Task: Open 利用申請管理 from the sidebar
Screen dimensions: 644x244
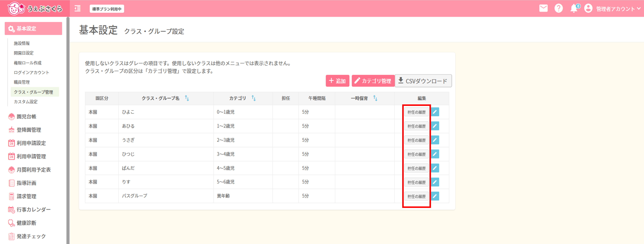Action: (27, 156)
